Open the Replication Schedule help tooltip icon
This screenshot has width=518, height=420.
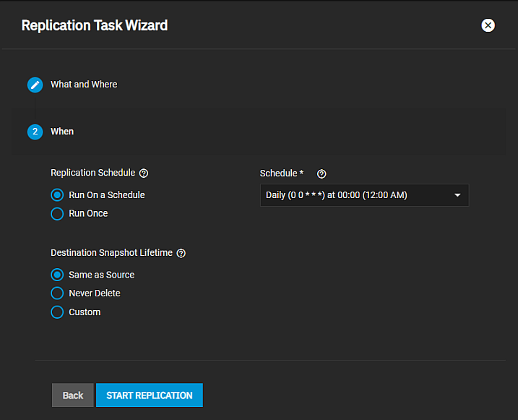coord(144,173)
